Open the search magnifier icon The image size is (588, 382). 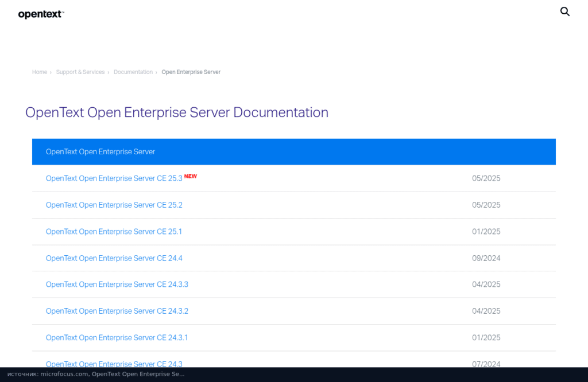[565, 11]
